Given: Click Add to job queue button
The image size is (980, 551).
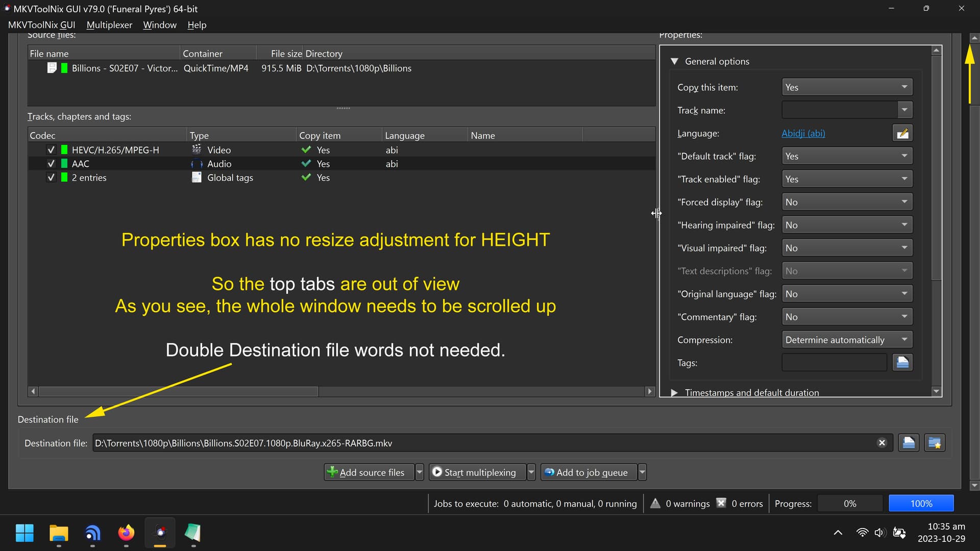Looking at the screenshot, I should 589,472.
